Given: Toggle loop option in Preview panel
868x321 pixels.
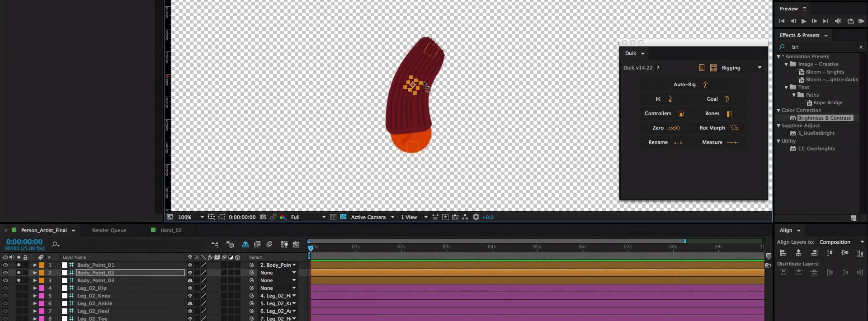Looking at the screenshot, I should point(850,21).
